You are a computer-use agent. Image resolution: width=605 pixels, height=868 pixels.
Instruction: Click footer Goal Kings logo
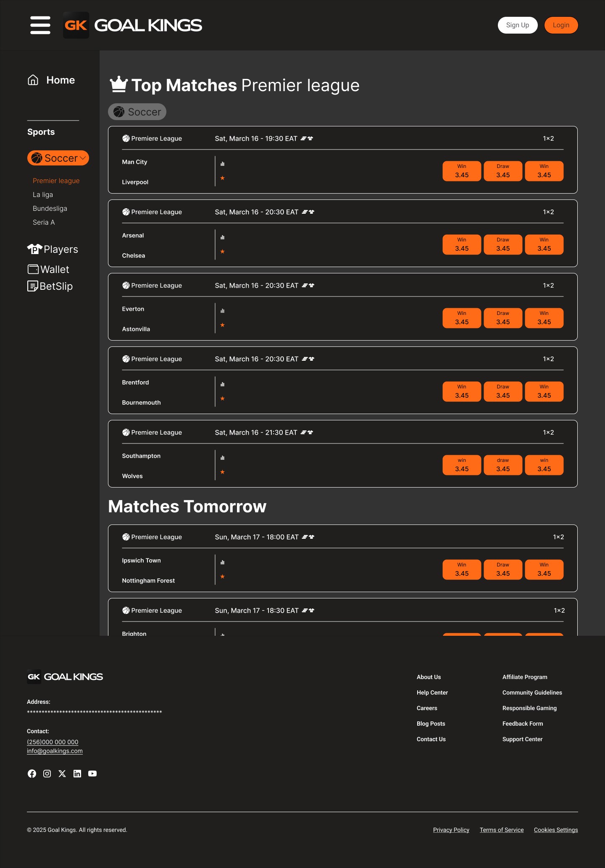[x=65, y=677]
